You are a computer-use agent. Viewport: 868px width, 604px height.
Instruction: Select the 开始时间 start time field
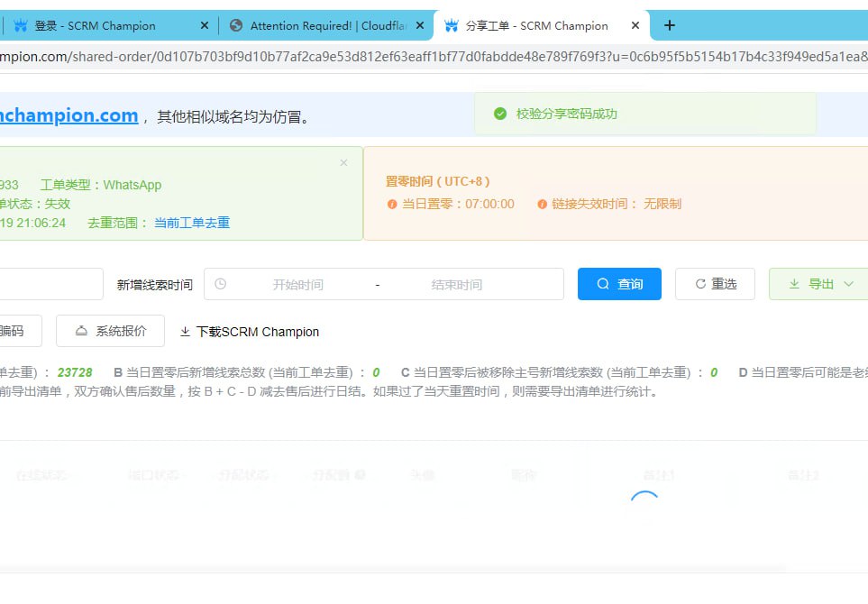click(297, 285)
